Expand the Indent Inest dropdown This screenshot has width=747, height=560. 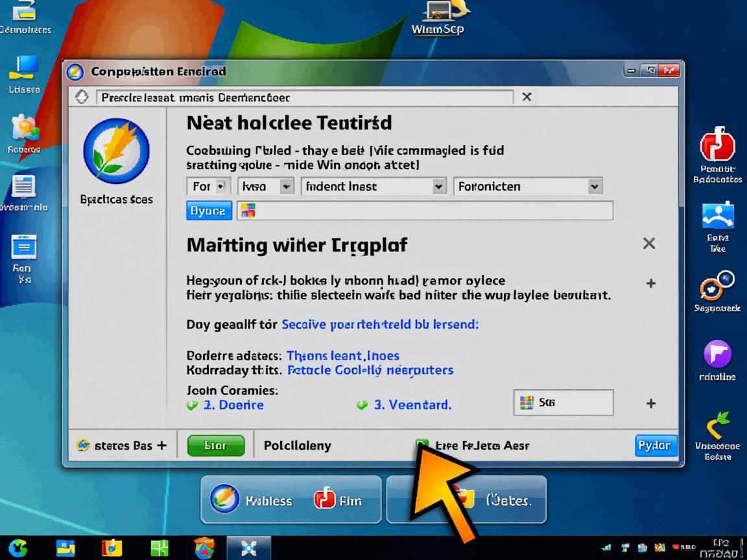pyautogui.click(x=375, y=187)
